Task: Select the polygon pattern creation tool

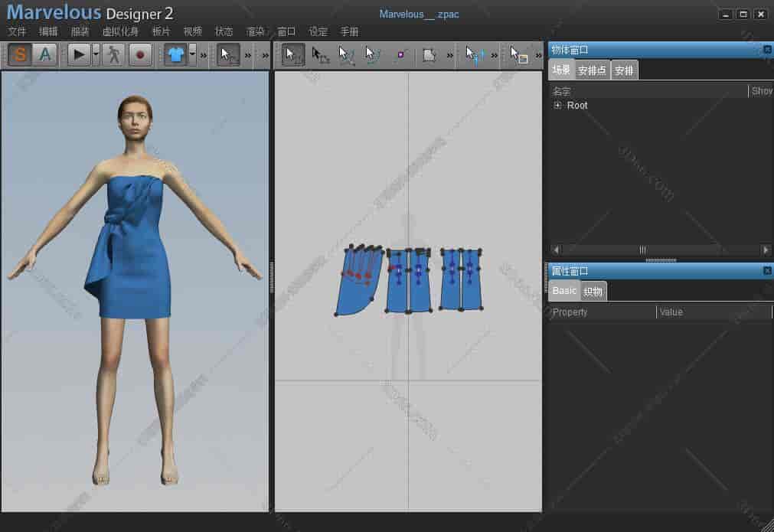Action: [x=429, y=55]
